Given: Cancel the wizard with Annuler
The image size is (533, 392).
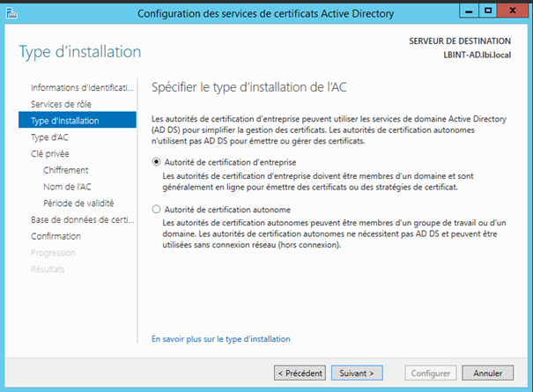Looking at the screenshot, I should [x=487, y=373].
